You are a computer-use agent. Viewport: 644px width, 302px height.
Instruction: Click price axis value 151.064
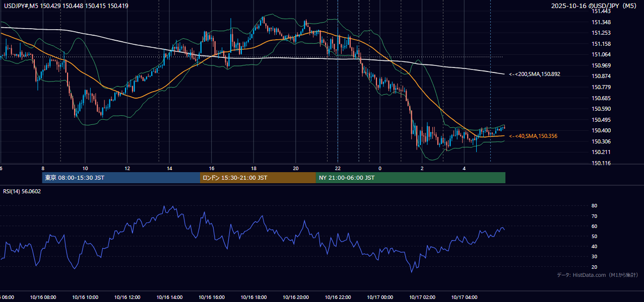tap(602, 55)
